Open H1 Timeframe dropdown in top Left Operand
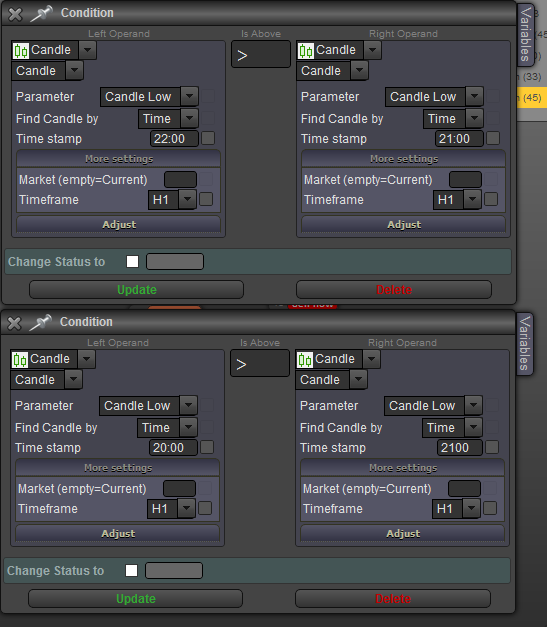Viewport: 547px width, 627px height. coord(187,199)
